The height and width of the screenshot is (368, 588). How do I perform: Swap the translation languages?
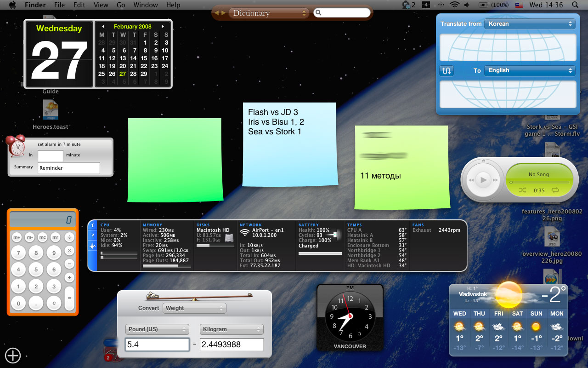447,71
